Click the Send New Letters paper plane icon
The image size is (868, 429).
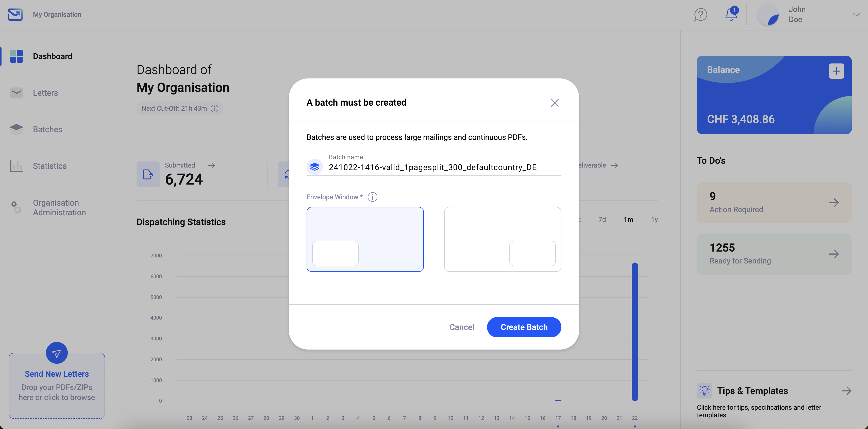[57, 353]
